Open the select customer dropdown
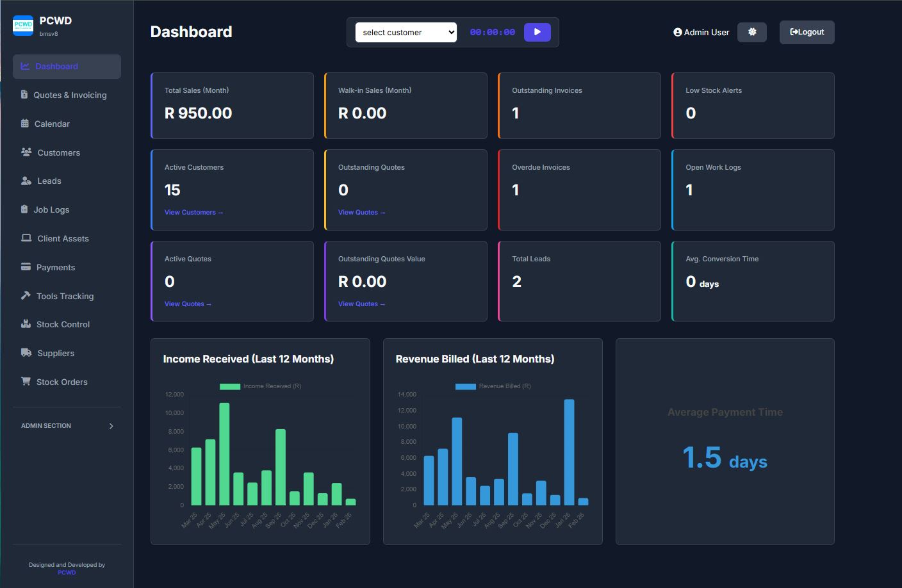This screenshot has height=588, width=902. tap(405, 31)
